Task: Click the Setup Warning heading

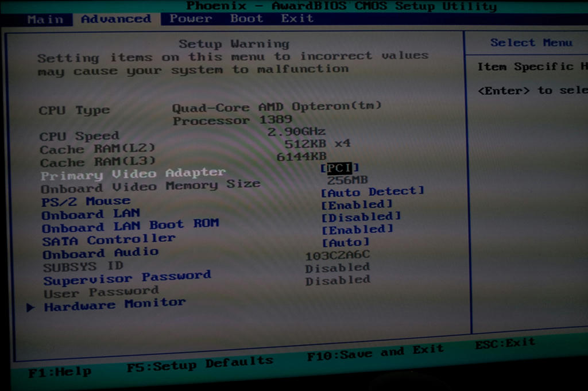Action: pos(234,44)
